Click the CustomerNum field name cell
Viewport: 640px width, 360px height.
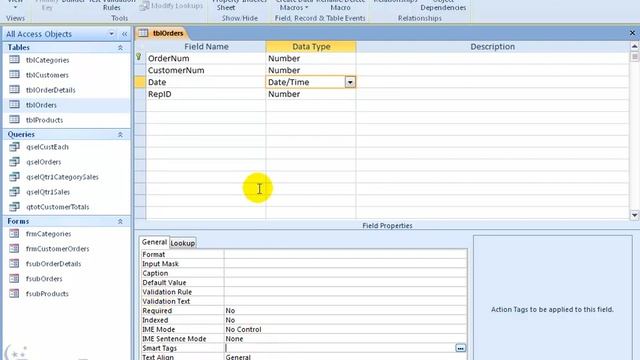pyautogui.click(x=206, y=70)
